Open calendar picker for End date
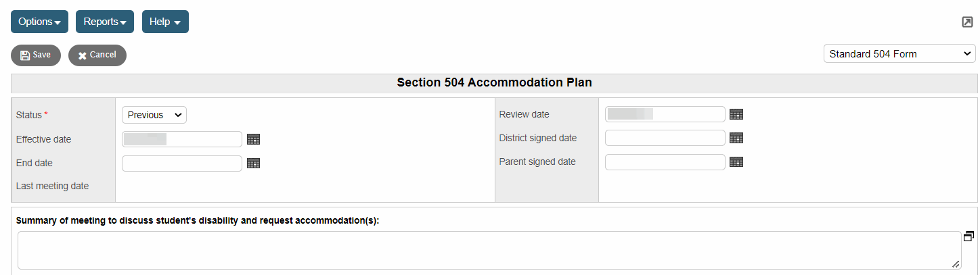The width and height of the screenshot is (980, 275). click(253, 163)
